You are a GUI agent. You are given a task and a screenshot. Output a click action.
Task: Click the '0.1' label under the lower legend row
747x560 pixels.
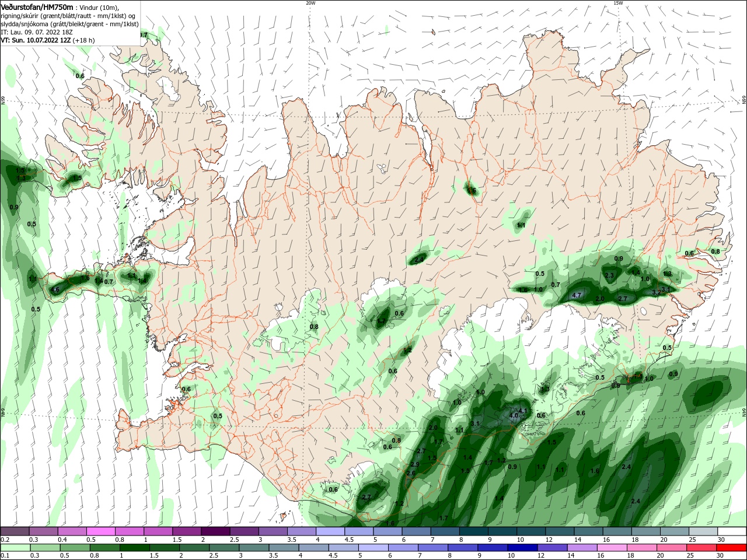click(5, 556)
